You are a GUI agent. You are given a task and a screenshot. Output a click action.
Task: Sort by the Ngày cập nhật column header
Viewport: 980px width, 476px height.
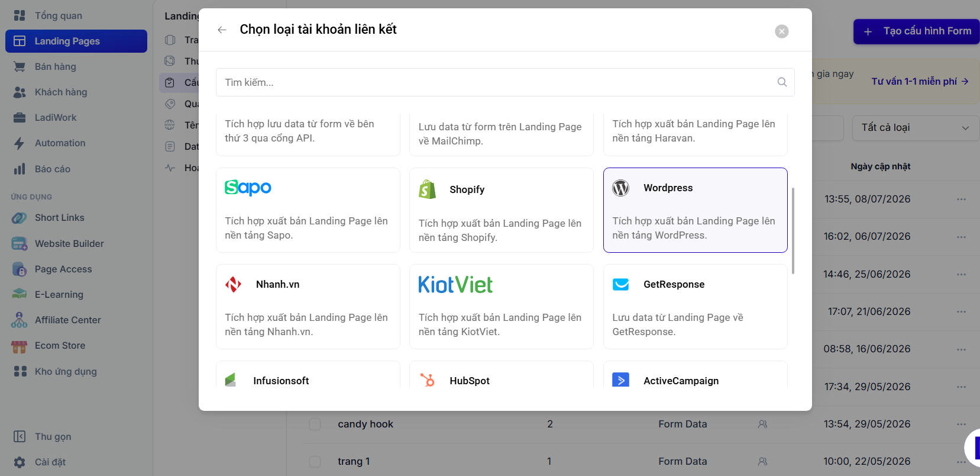tap(881, 166)
